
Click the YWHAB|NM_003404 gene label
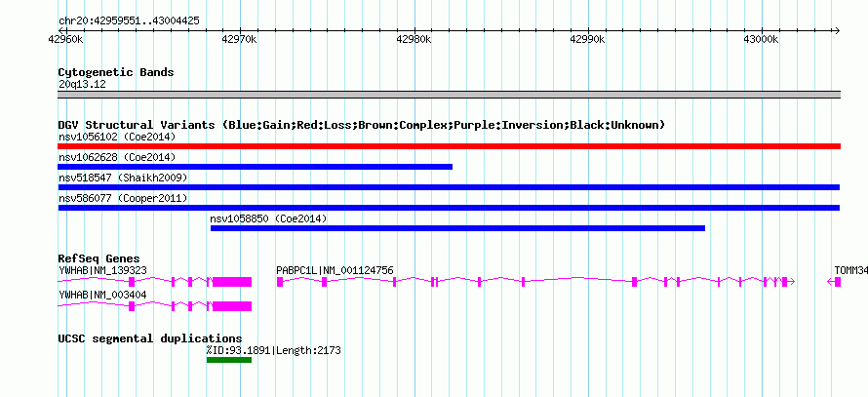click(x=102, y=295)
